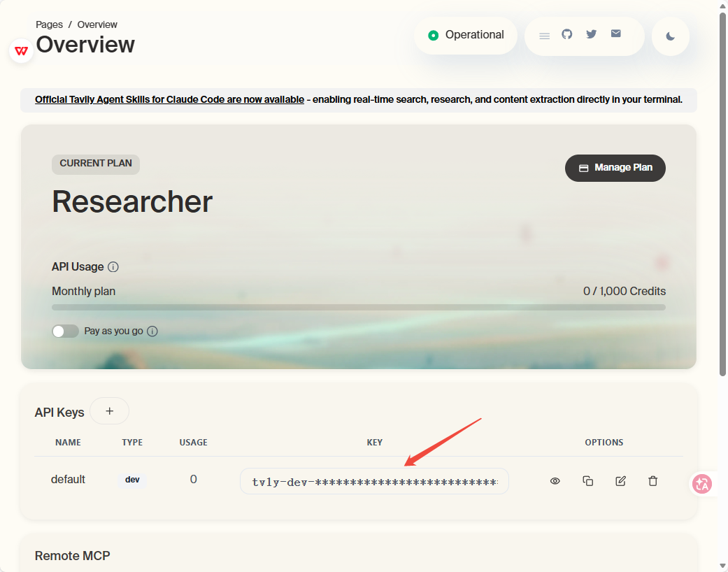The image size is (728, 572).
Task: Edit the default API key
Action: 620,481
